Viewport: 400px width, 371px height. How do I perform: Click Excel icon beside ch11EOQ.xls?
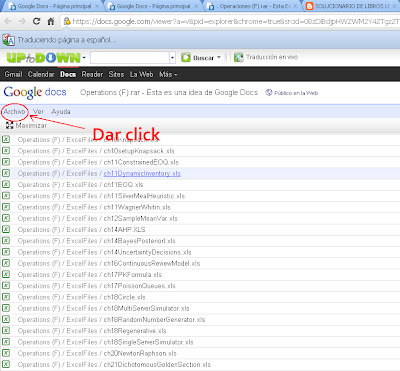[6, 184]
